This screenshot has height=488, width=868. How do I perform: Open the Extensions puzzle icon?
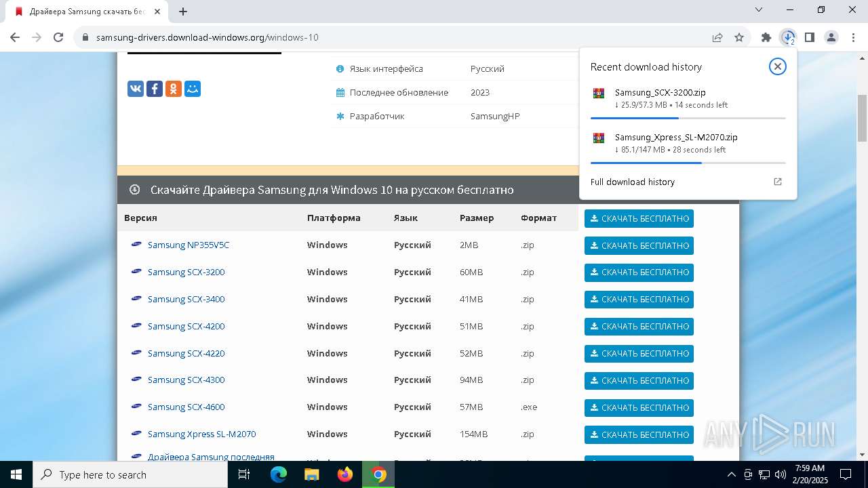pos(766,37)
